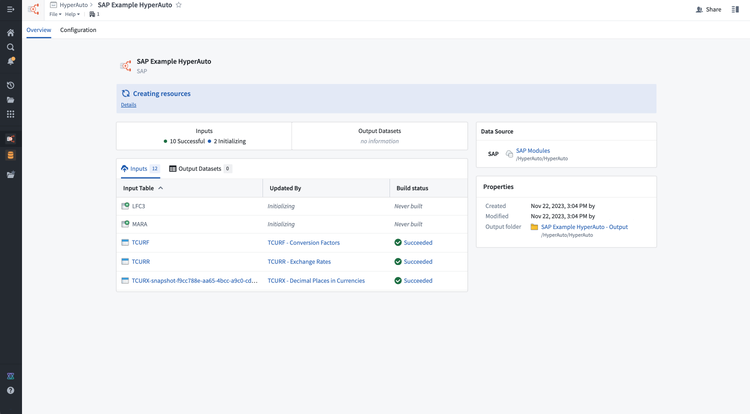Click TCURF Succeeded check icon

(398, 242)
